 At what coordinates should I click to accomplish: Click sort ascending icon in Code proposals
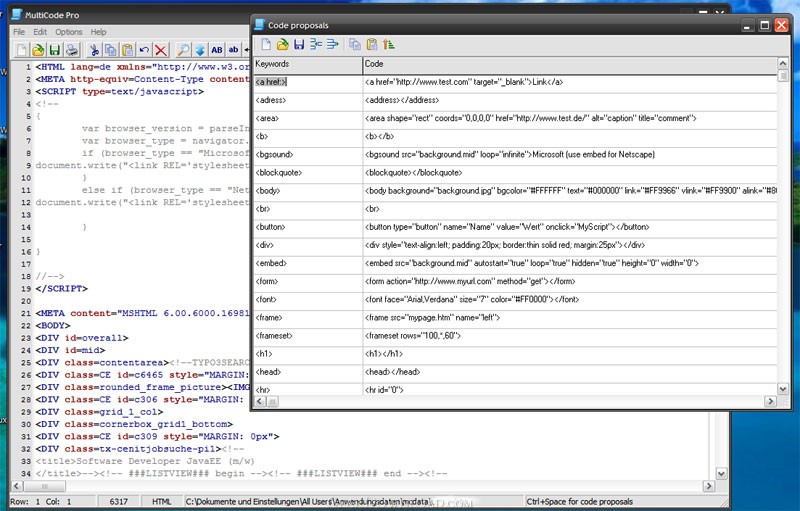[x=389, y=44]
